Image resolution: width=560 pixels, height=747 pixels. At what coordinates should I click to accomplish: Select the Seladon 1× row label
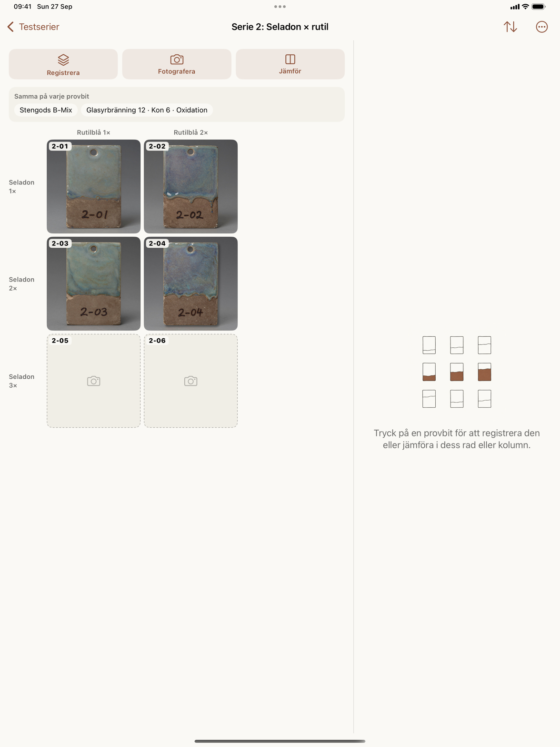[21, 187]
